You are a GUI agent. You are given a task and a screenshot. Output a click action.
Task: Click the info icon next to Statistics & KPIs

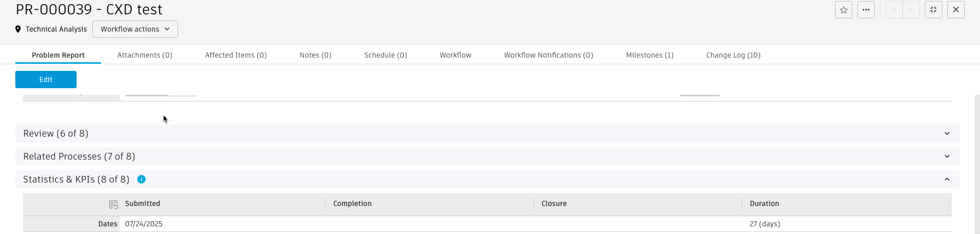click(141, 179)
